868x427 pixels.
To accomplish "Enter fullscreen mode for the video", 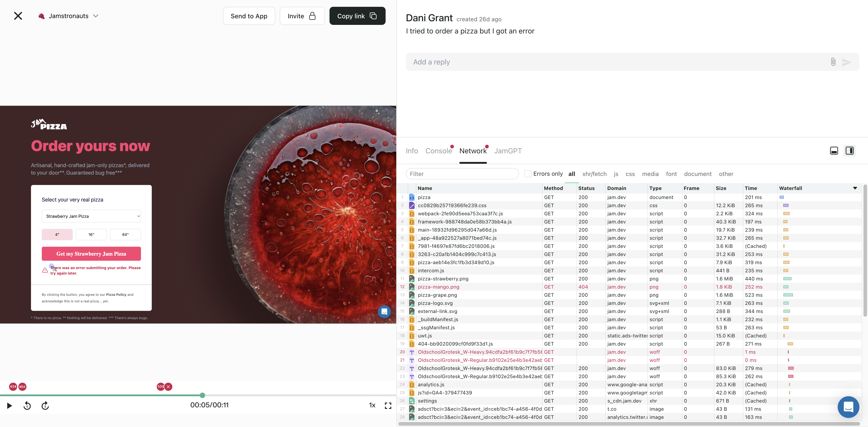I will (388, 406).
